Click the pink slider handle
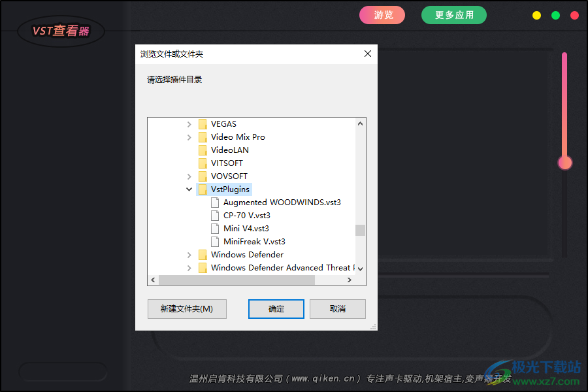 pos(564,163)
